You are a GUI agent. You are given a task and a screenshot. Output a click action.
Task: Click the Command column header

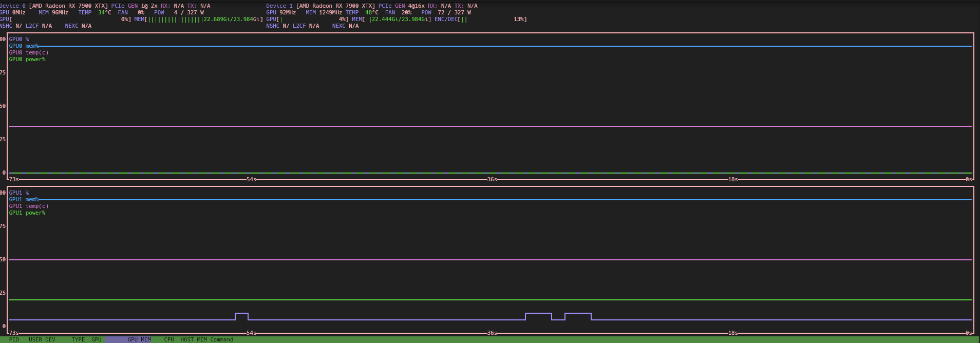(x=221, y=339)
